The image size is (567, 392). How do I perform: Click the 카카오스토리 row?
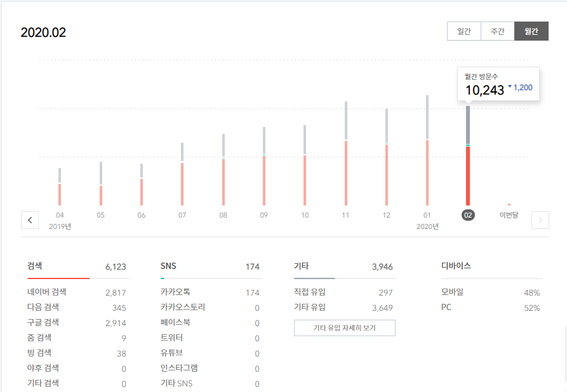tap(211, 308)
